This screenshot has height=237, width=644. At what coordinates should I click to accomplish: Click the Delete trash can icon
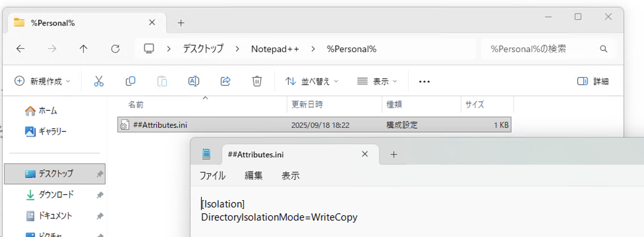257,81
